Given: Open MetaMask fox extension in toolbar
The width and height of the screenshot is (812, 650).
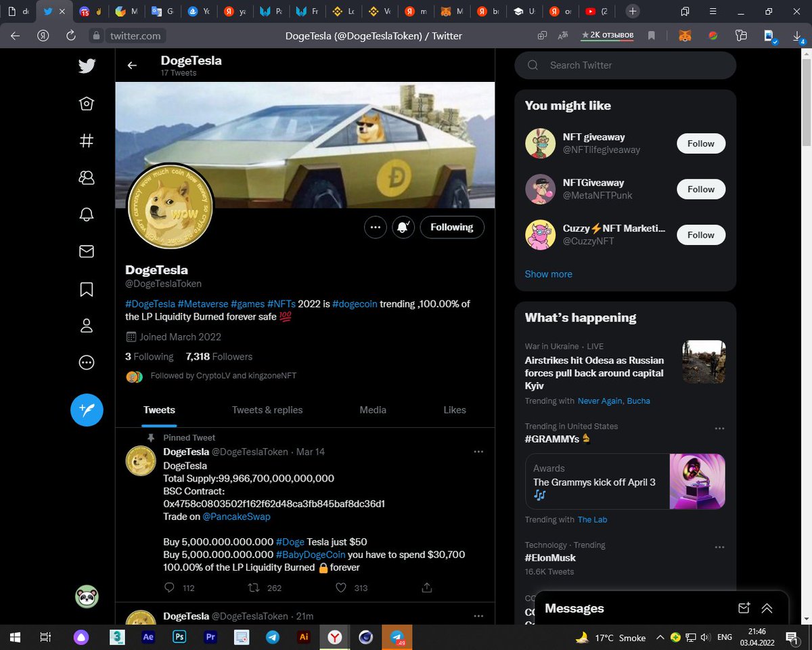Looking at the screenshot, I should point(685,35).
